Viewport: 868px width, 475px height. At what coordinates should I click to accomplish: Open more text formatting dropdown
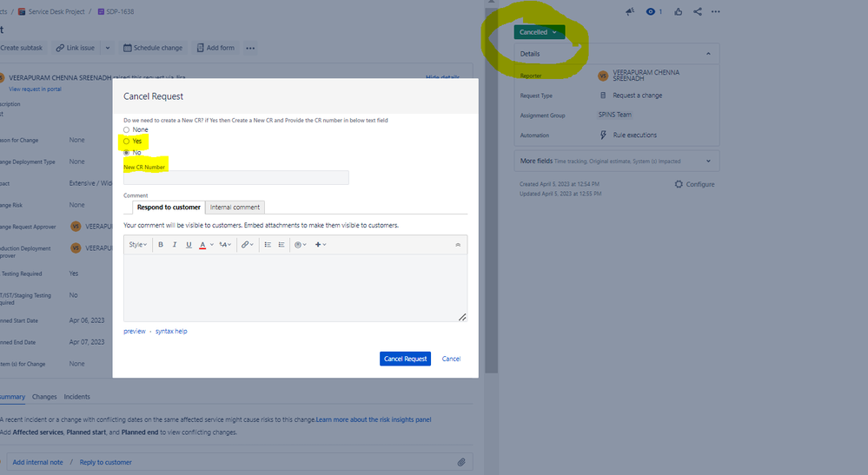225,244
